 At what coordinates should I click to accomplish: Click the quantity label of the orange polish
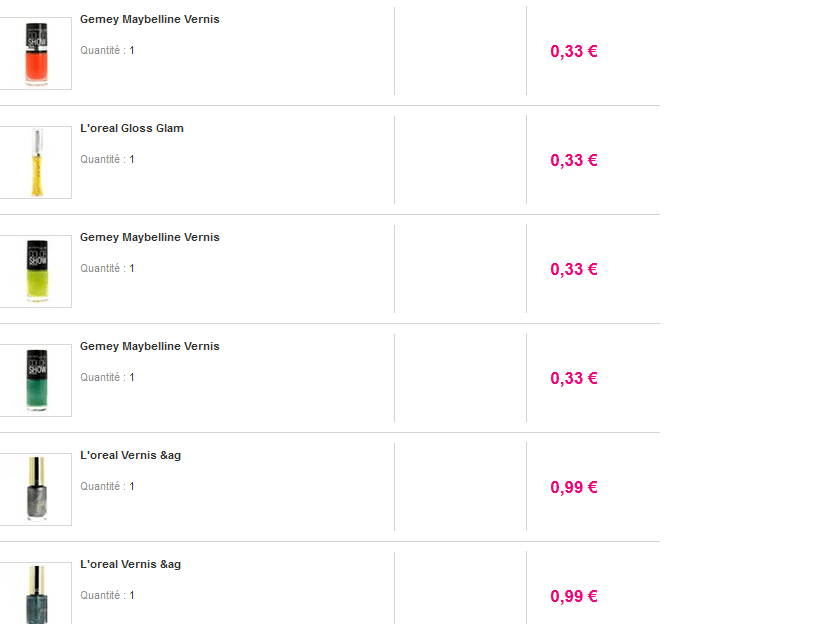107,50
